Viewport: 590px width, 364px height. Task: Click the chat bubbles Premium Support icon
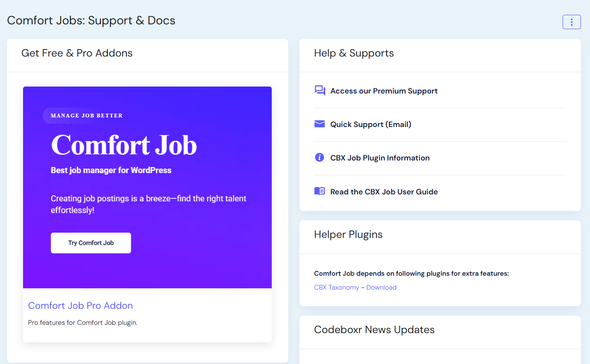[x=320, y=90]
